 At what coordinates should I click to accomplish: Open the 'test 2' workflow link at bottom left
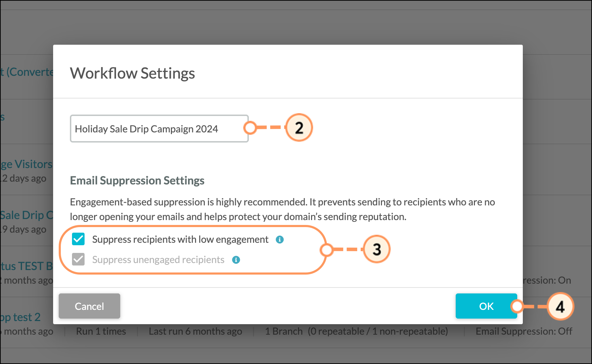tap(20, 317)
